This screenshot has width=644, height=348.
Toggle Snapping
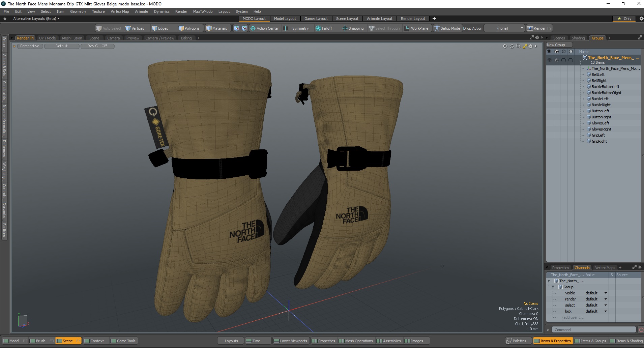pyautogui.click(x=353, y=28)
